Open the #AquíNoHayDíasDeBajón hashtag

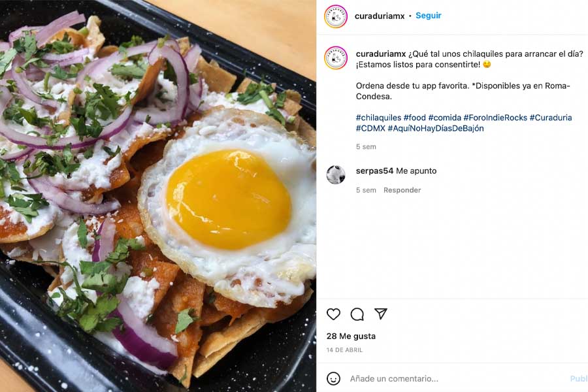click(436, 128)
